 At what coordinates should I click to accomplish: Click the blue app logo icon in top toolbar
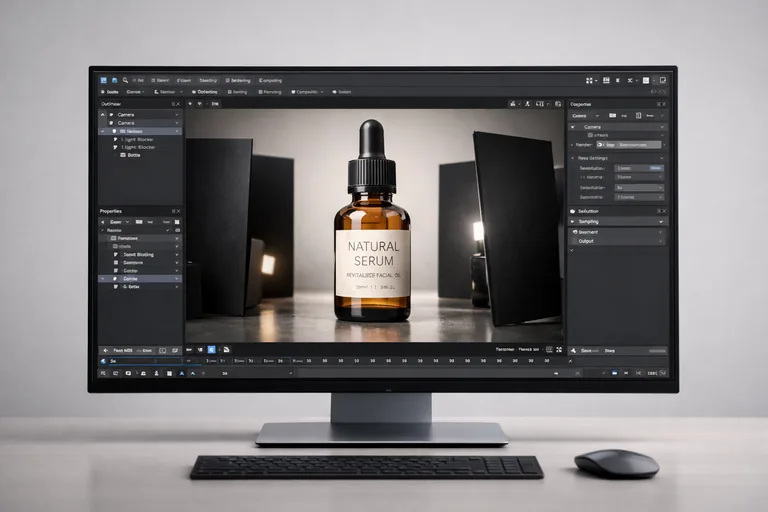pos(103,80)
